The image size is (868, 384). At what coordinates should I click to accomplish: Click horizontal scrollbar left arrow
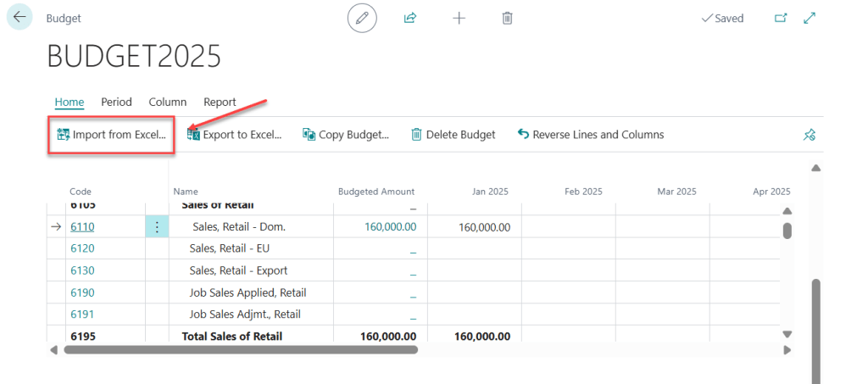tap(53, 350)
